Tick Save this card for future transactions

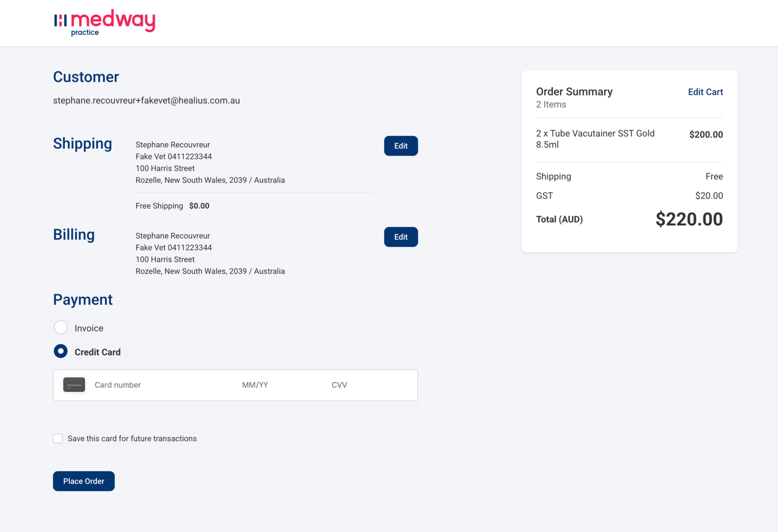[58, 439]
